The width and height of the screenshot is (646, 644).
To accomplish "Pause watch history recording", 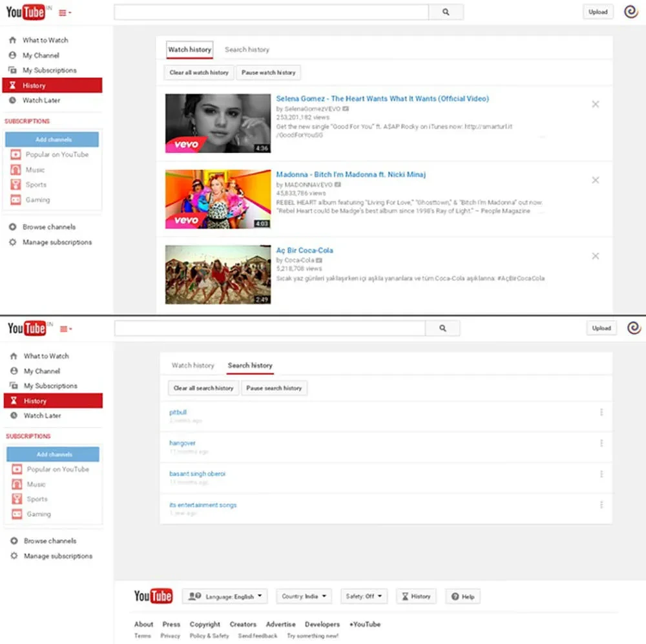I will pos(268,72).
